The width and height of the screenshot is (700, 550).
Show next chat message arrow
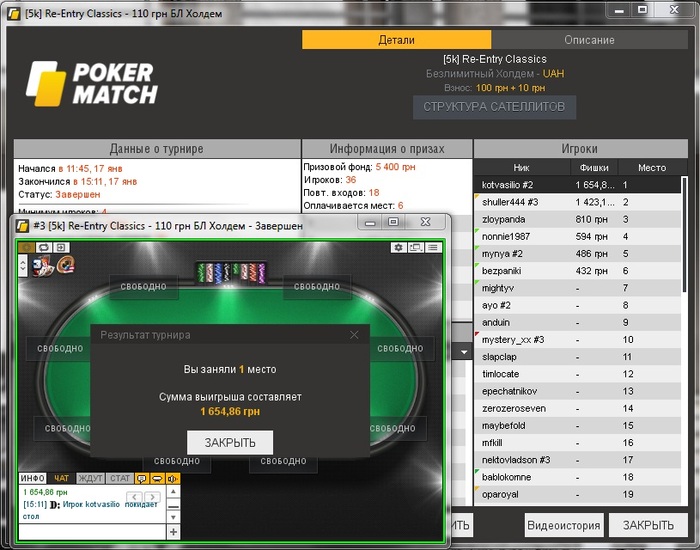(x=152, y=497)
